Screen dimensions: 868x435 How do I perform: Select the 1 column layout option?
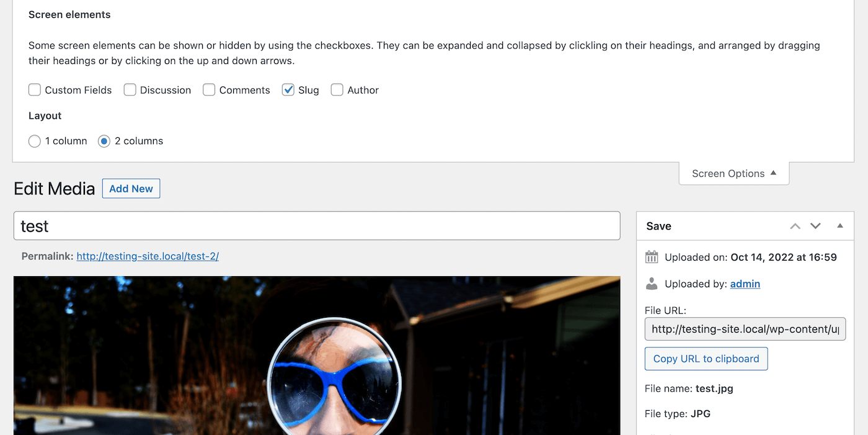[x=35, y=141]
